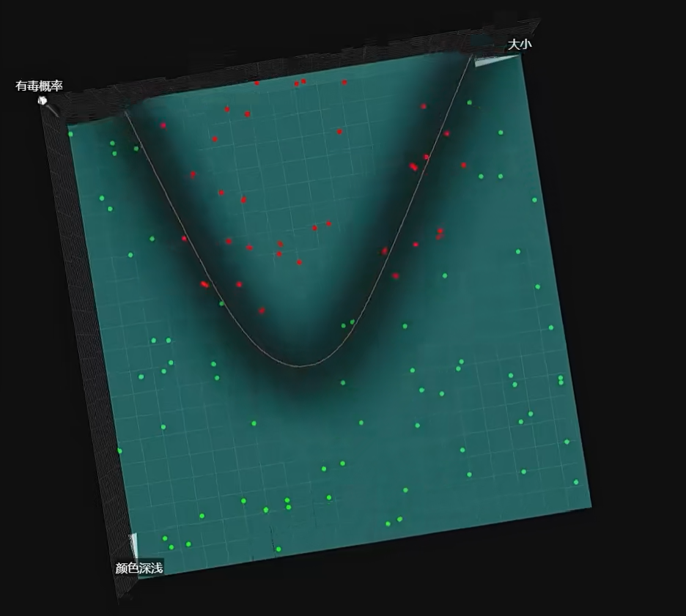
Task: Click the 有毒概率 axis label
Action: [x=39, y=86]
